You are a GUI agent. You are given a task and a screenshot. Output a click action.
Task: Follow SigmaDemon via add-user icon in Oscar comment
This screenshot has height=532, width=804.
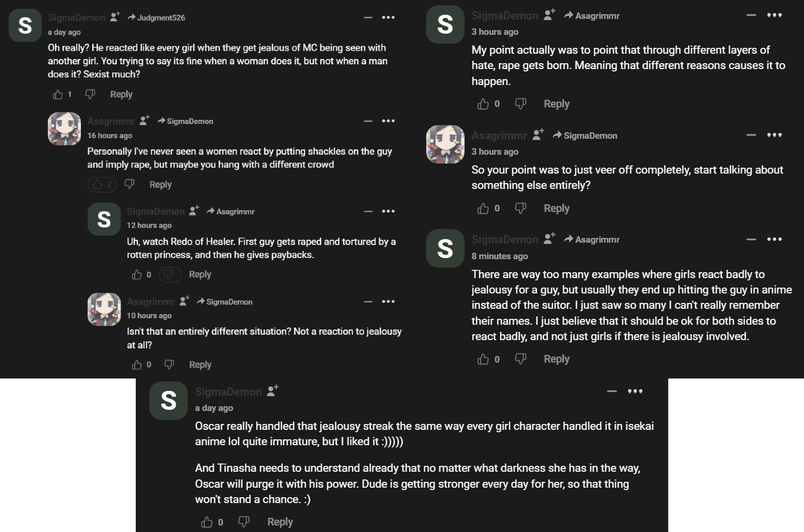click(272, 391)
